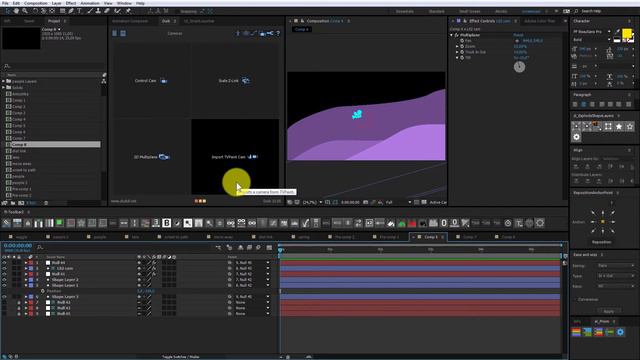
Task: Open the Window menu
Action: (x=124, y=3)
